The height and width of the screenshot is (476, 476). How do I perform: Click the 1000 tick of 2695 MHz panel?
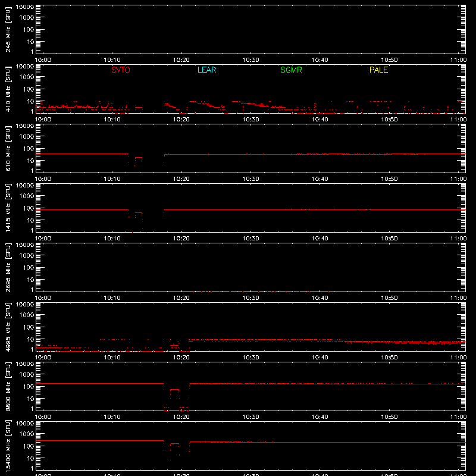pos(27,256)
